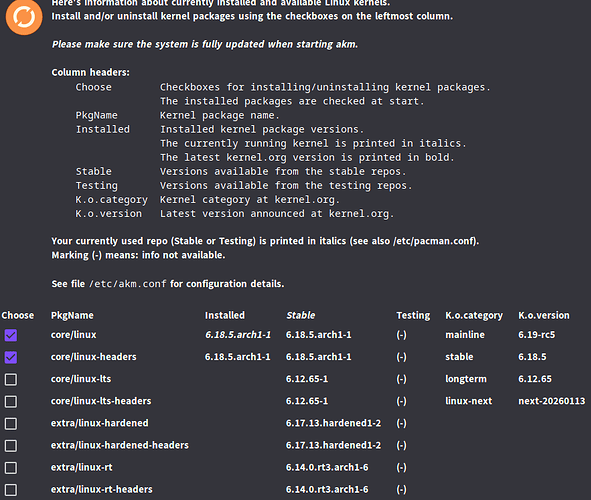Click Testing (-) marker in extra/linux-rt row
This screenshot has height=500, width=591.
tap(402, 467)
